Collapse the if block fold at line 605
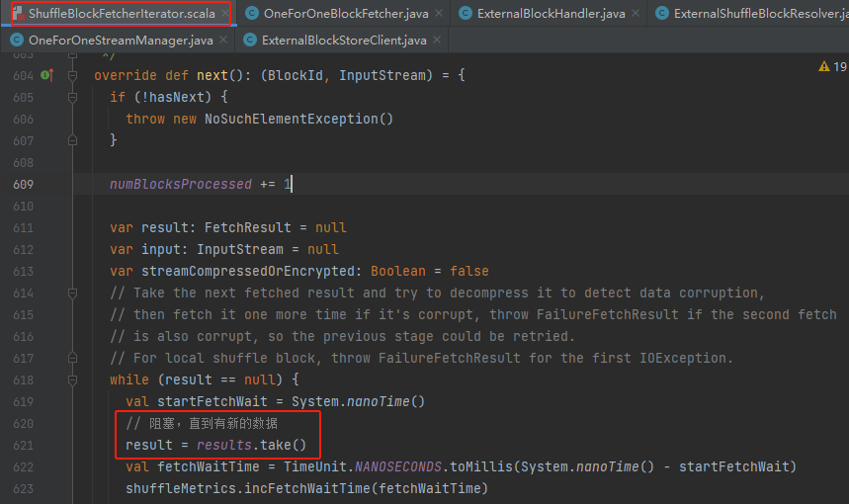The height and width of the screenshot is (504, 849). [72, 98]
